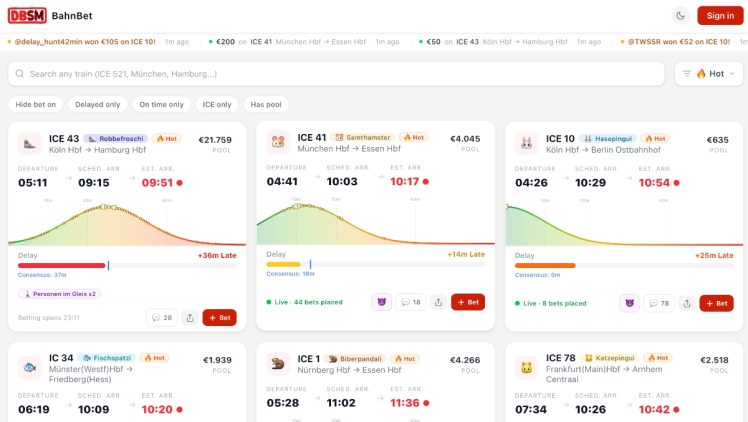Toggle the 'On time only' filter
748x422 pixels.
(x=161, y=104)
